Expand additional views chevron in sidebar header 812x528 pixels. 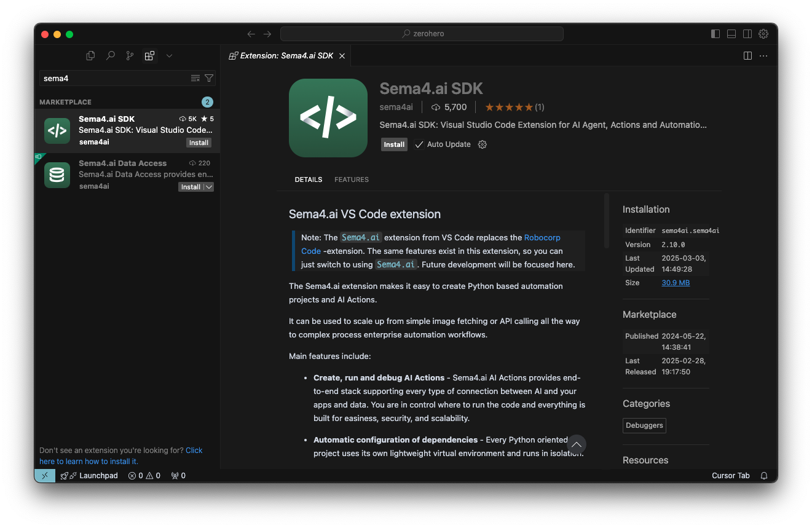pyautogui.click(x=169, y=55)
